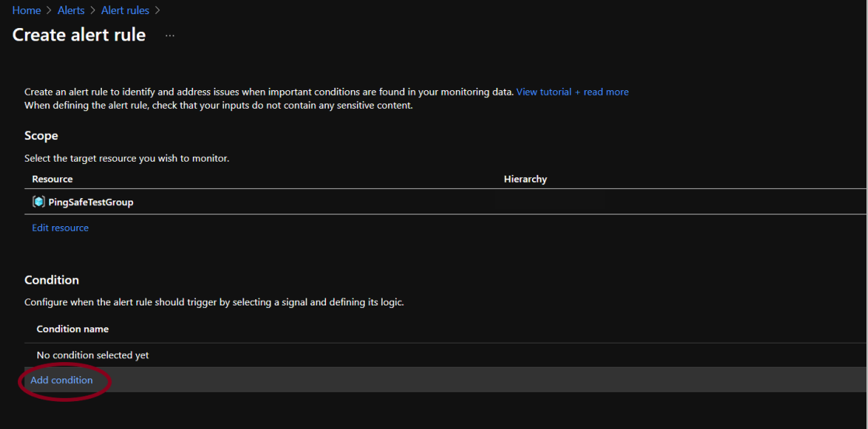Go to Home in the breadcrumb

click(x=26, y=11)
